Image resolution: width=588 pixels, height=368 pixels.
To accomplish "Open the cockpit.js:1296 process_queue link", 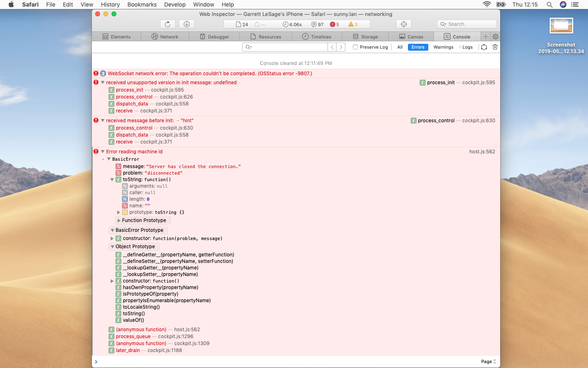I will point(176,337).
